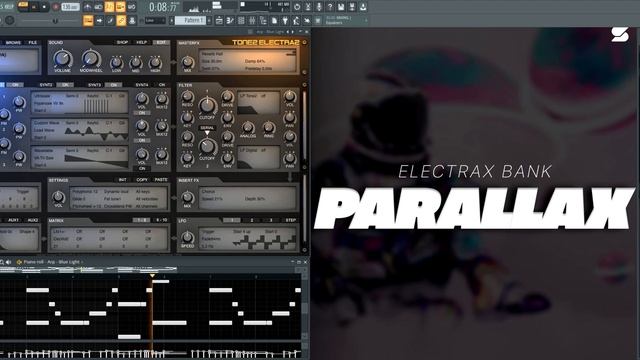The image size is (640, 360).
Task: Open the Mixer view toolbar icon
Action: tap(252, 20)
